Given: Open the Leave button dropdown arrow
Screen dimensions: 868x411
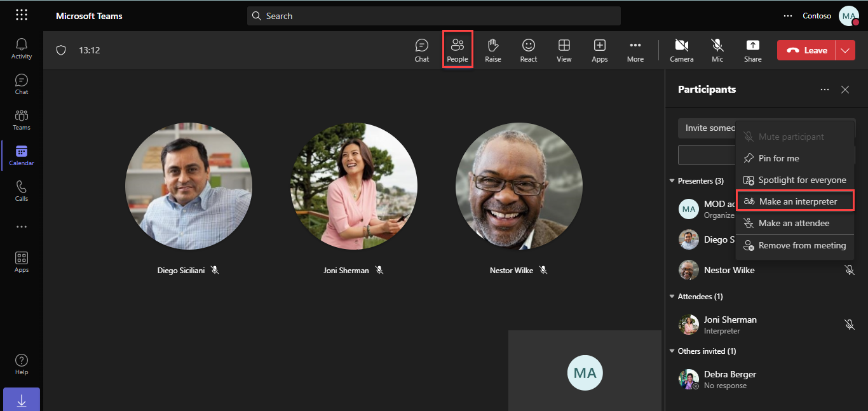Looking at the screenshot, I should click(845, 50).
